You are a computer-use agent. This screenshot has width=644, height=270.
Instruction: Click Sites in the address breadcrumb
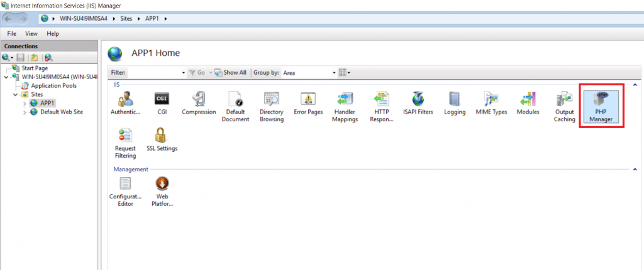coord(126,19)
